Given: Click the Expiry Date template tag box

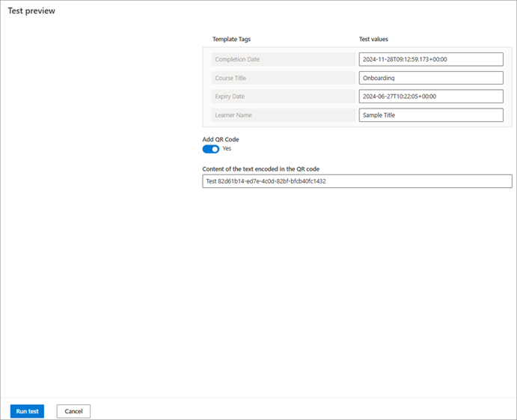Looking at the screenshot, I should click(281, 97).
